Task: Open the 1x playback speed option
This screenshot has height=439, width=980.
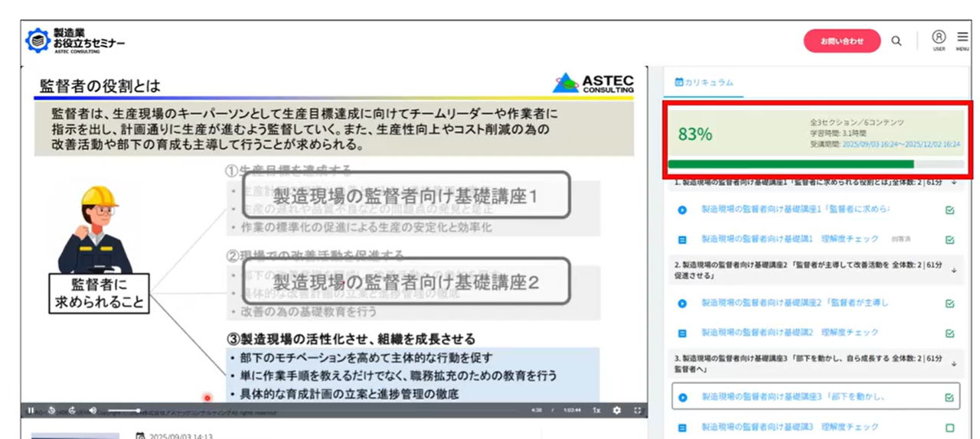Action: 596,411
